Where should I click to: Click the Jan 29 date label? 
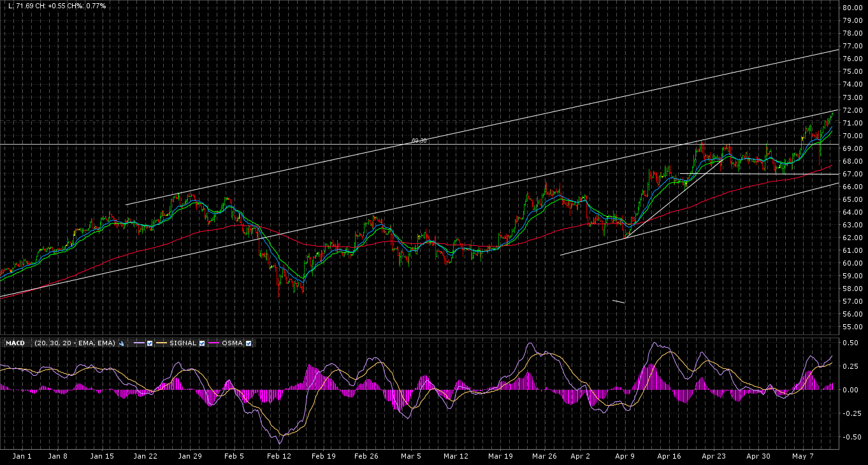click(x=189, y=456)
